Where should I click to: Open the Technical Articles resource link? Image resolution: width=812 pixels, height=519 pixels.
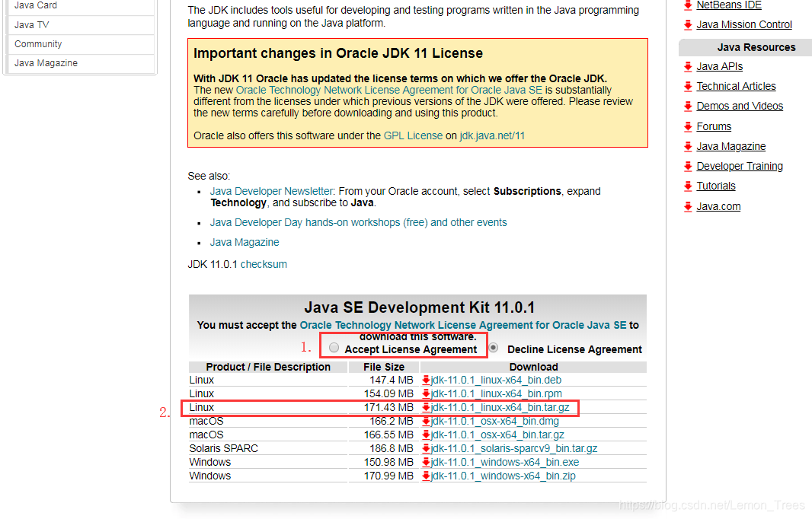[x=737, y=87]
